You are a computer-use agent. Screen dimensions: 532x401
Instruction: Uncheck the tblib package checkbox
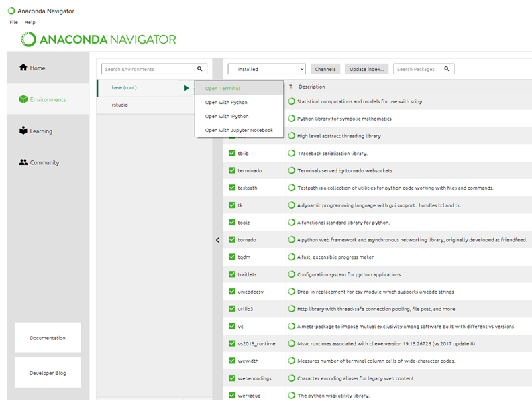(x=232, y=153)
